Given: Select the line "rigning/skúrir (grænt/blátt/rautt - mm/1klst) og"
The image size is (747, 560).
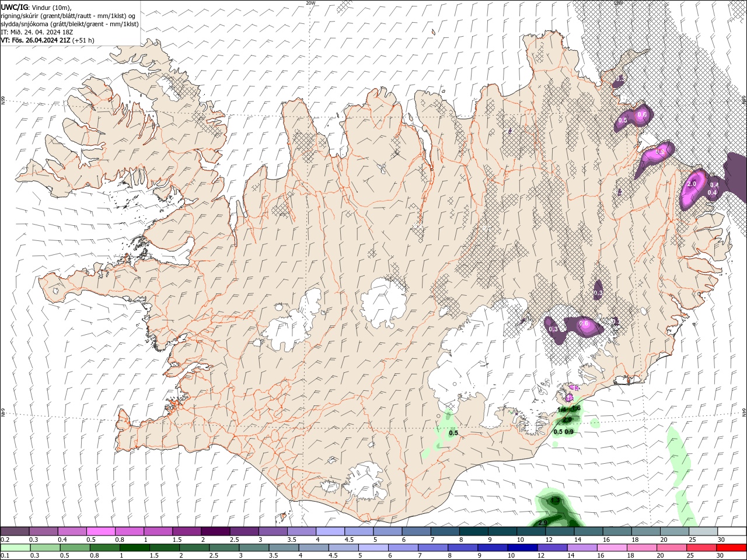Looking at the screenshot, I should click(x=68, y=16).
